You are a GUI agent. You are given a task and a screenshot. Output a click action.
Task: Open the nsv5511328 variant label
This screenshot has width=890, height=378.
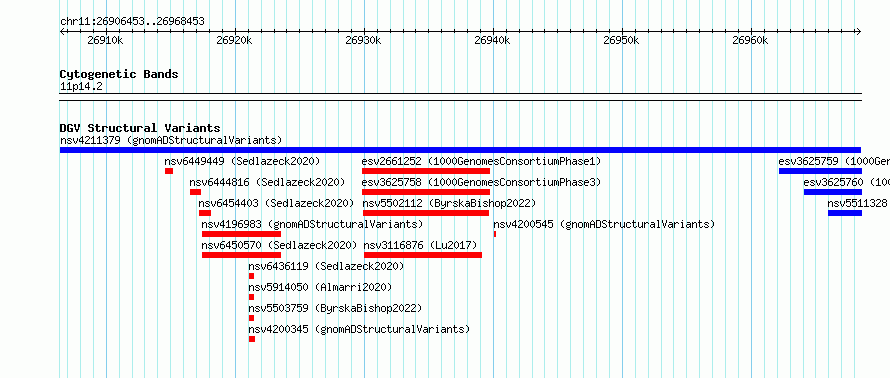(858, 203)
